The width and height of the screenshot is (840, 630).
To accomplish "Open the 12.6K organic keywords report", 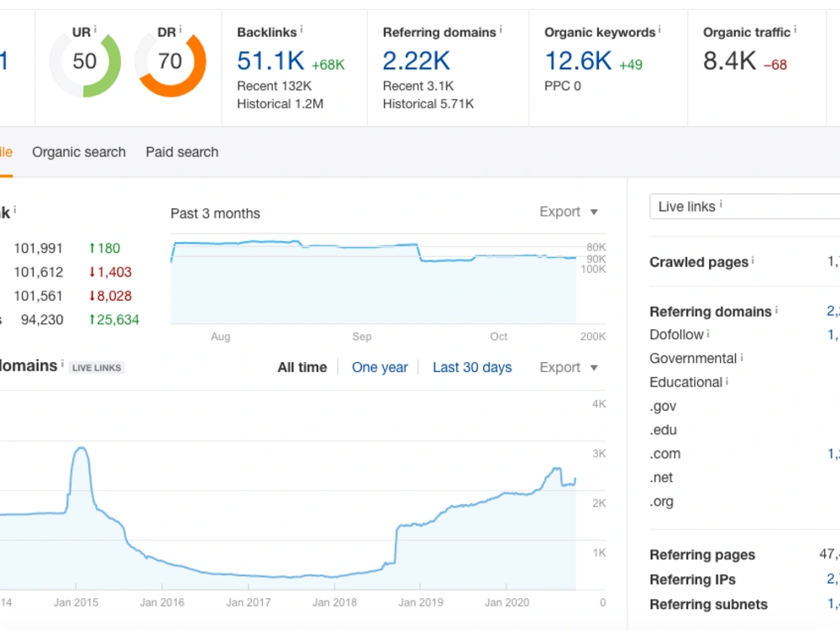I will pyautogui.click(x=578, y=60).
